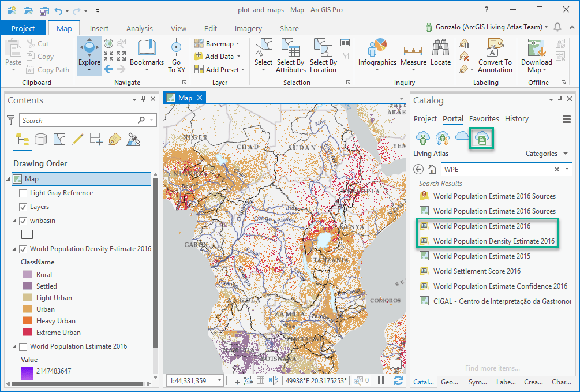The image size is (580, 392).
Task: Click the Locate binoculars icon
Action: click(x=440, y=48)
